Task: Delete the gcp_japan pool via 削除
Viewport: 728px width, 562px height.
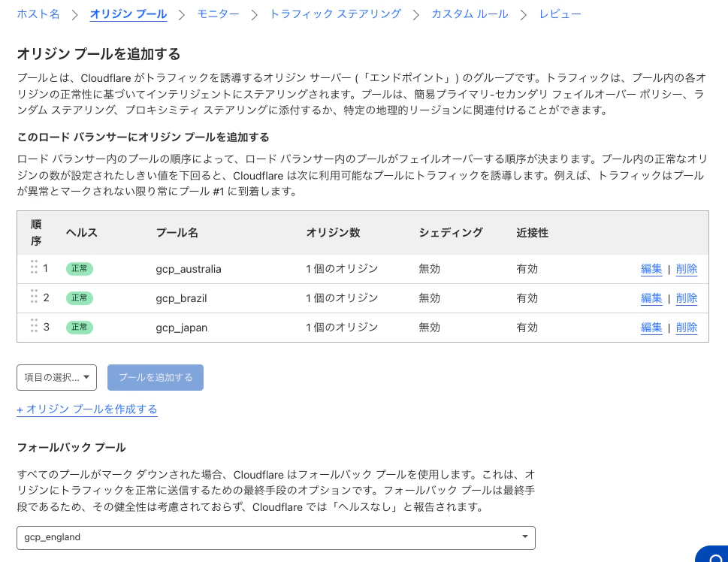Action: (x=686, y=326)
